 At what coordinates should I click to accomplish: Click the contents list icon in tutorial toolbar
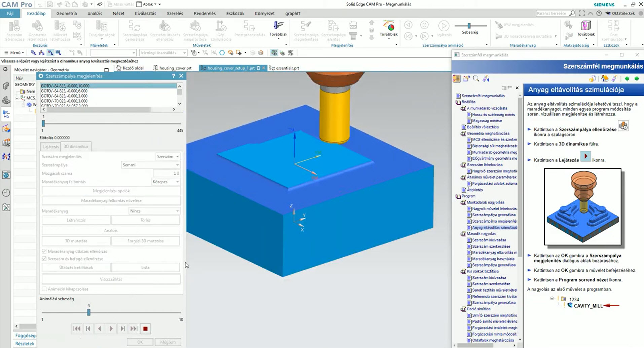457,79
